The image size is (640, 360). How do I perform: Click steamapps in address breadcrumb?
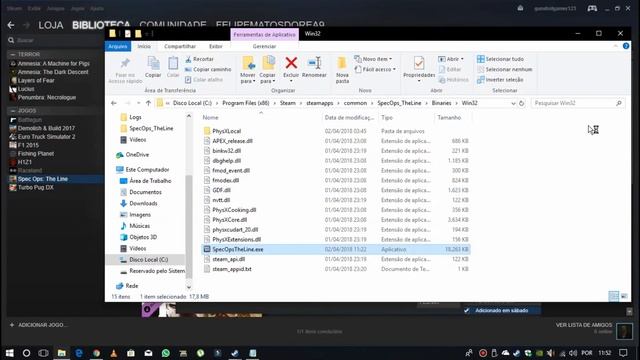320,103
